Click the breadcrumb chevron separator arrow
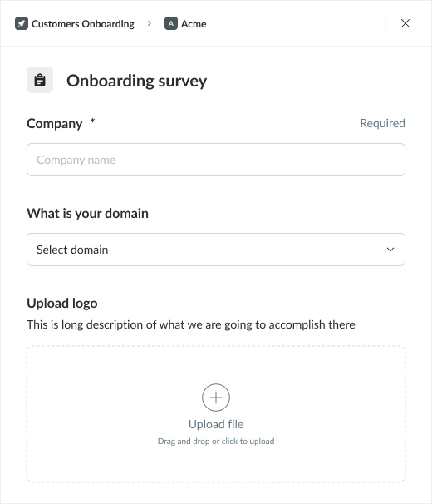Image resolution: width=432 pixels, height=504 pixels. (150, 23)
